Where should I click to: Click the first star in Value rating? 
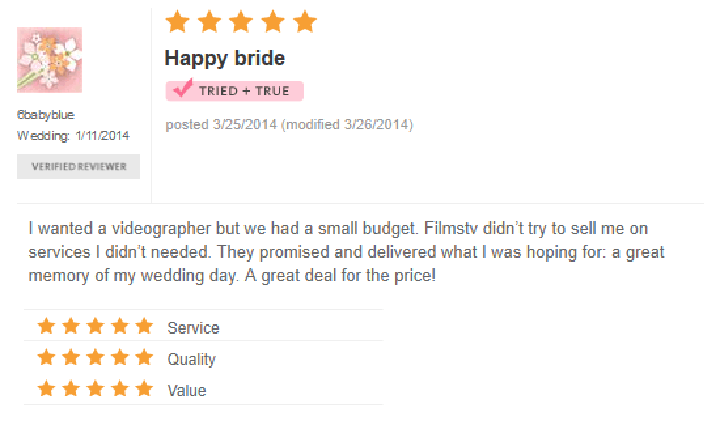46,389
